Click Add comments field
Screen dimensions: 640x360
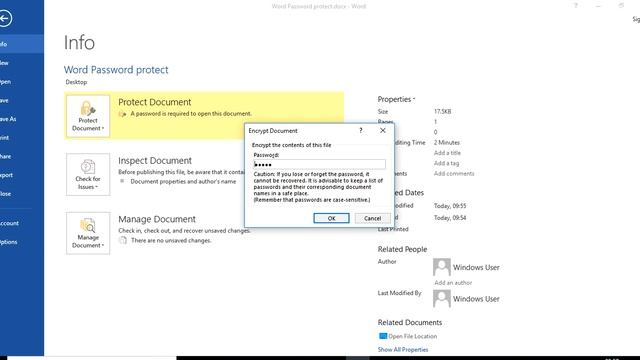point(454,173)
